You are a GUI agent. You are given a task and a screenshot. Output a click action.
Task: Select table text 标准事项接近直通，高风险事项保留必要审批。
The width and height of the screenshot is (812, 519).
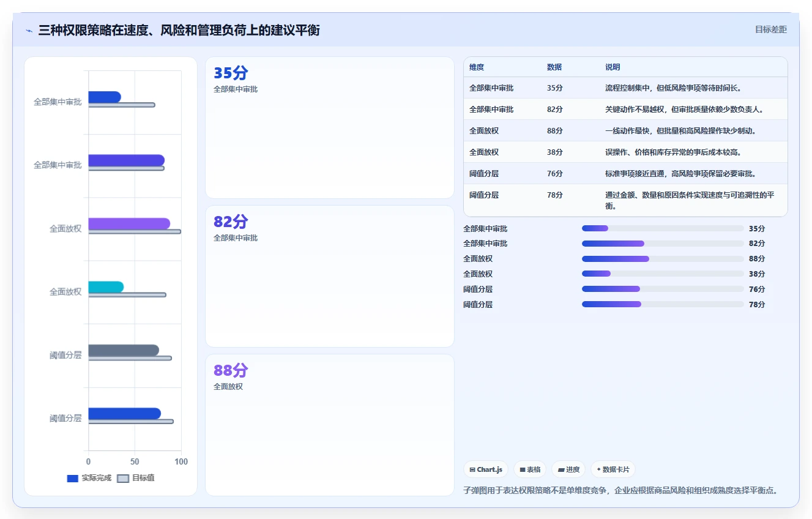(680, 174)
